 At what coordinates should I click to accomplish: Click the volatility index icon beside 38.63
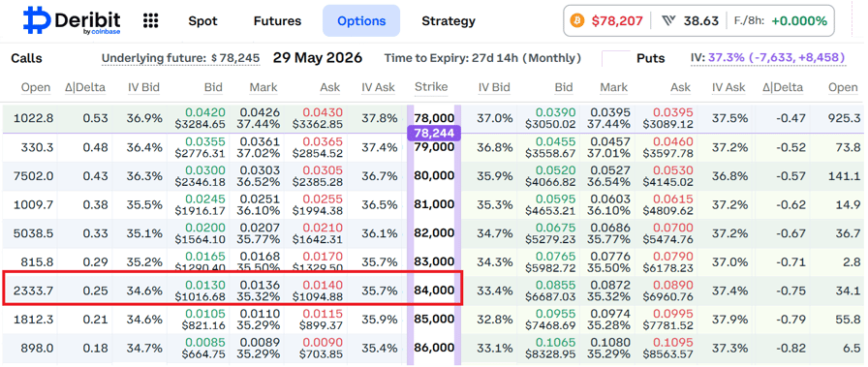pyautogui.click(x=668, y=21)
